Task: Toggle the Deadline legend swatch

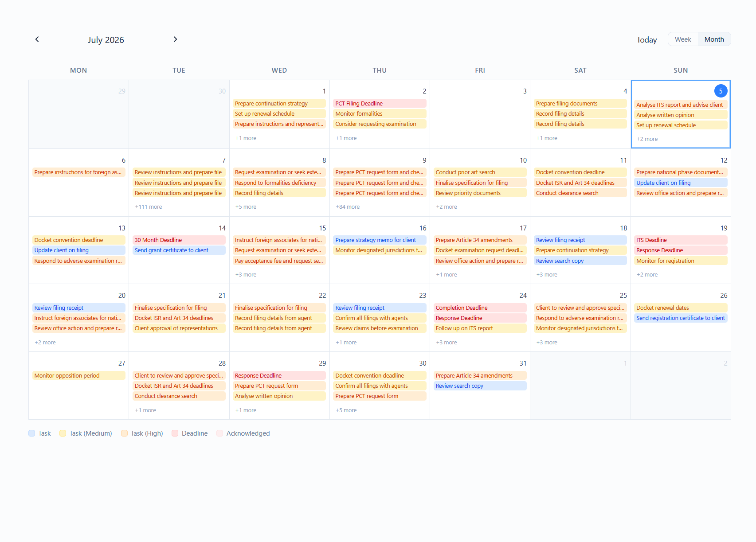Action: 175,433
